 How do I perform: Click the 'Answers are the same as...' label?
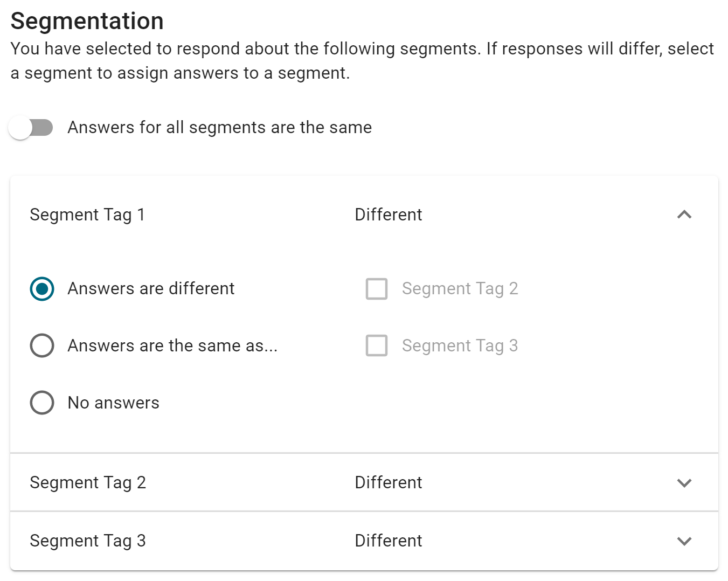pyautogui.click(x=172, y=345)
